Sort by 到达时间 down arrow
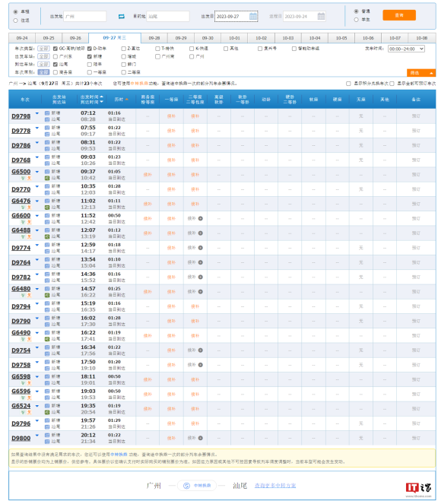The height and width of the screenshot is (504, 438). click(x=102, y=102)
